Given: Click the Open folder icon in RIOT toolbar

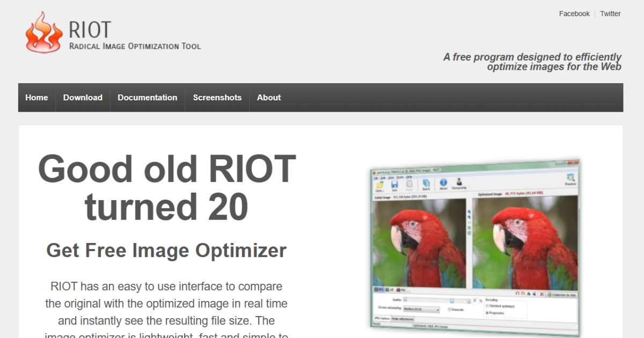Looking at the screenshot, I should tap(380, 184).
